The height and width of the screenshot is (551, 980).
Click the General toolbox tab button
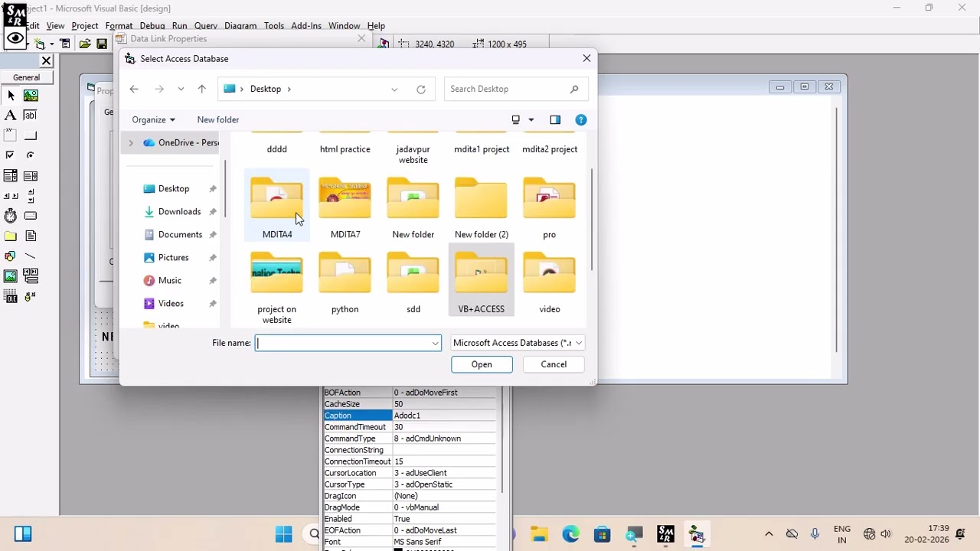click(x=26, y=77)
